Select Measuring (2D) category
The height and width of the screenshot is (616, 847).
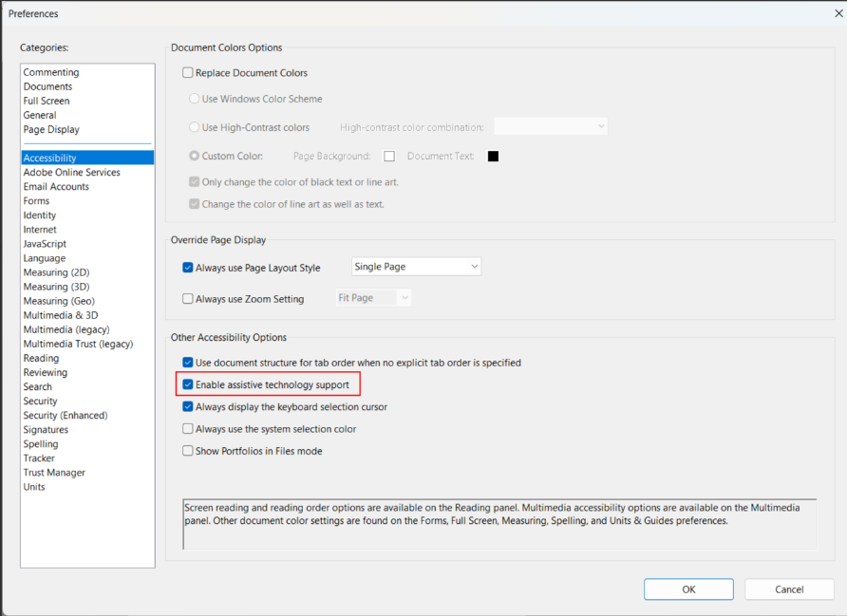click(x=87, y=272)
